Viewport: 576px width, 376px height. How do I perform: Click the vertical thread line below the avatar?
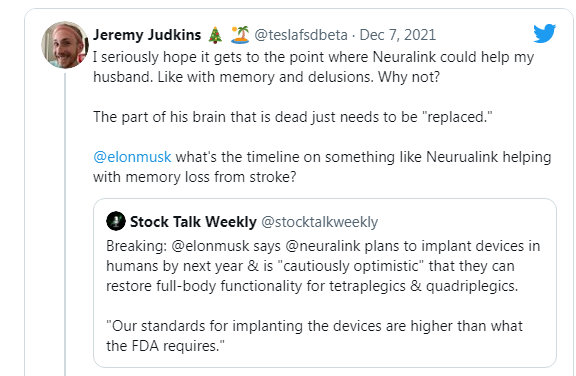(65, 224)
